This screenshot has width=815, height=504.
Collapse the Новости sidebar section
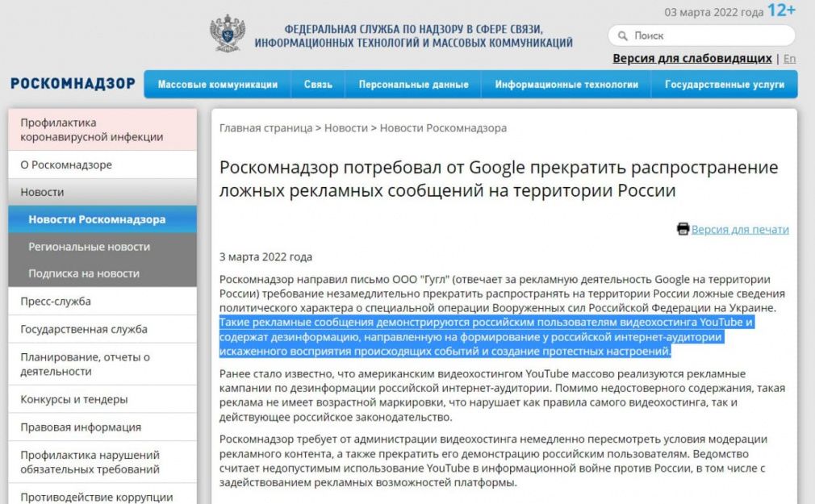click(42, 192)
